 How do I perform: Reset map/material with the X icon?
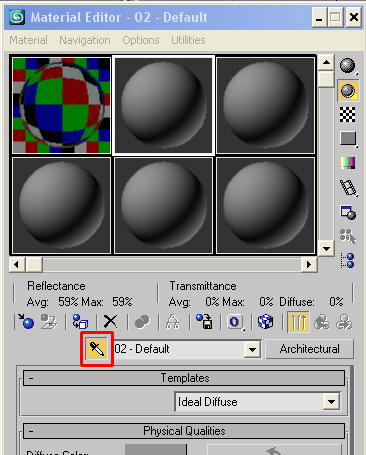110,322
